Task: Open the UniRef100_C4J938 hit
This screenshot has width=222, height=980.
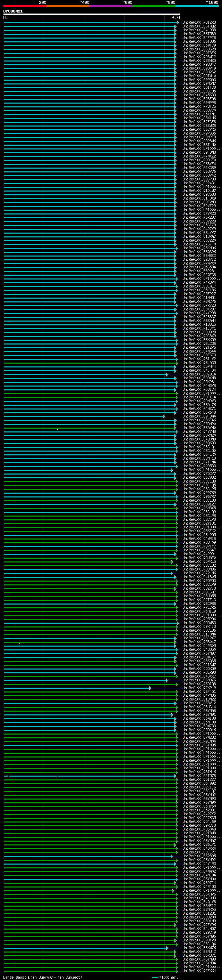Action: pos(199,30)
